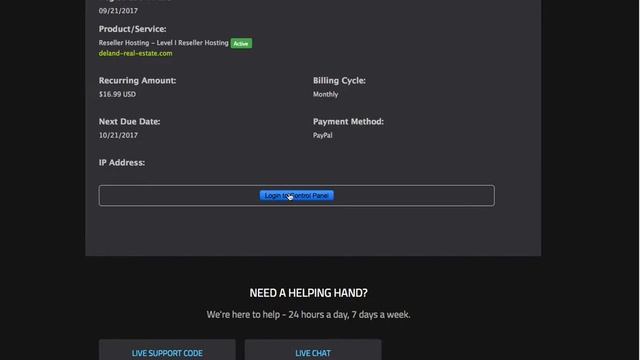Open the deland-real-estate.com link

pyautogui.click(x=136, y=53)
